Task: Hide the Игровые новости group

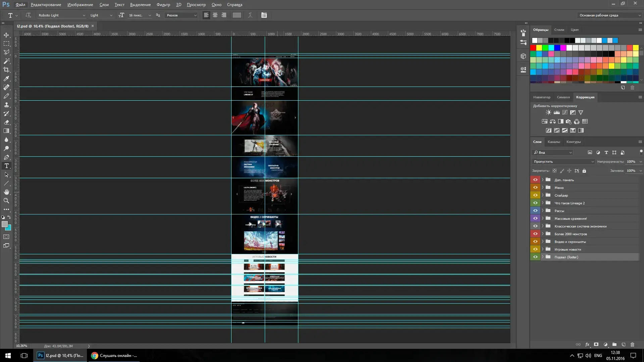Action: pos(535,249)
